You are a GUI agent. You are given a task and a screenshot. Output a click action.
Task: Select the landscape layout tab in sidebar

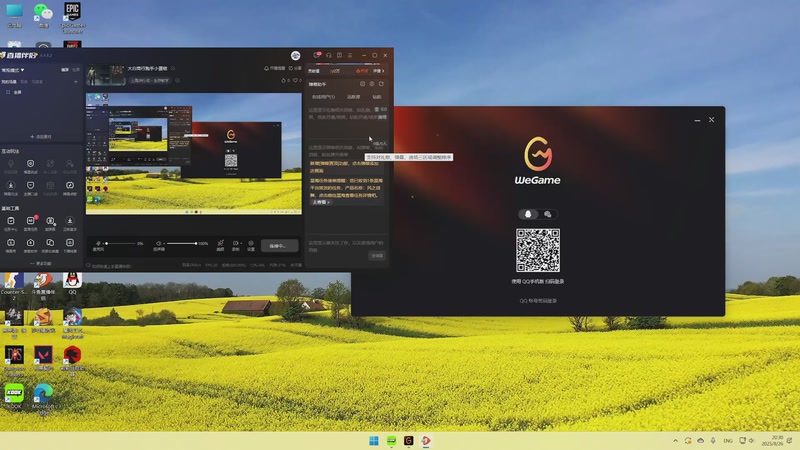click(65, 70)
